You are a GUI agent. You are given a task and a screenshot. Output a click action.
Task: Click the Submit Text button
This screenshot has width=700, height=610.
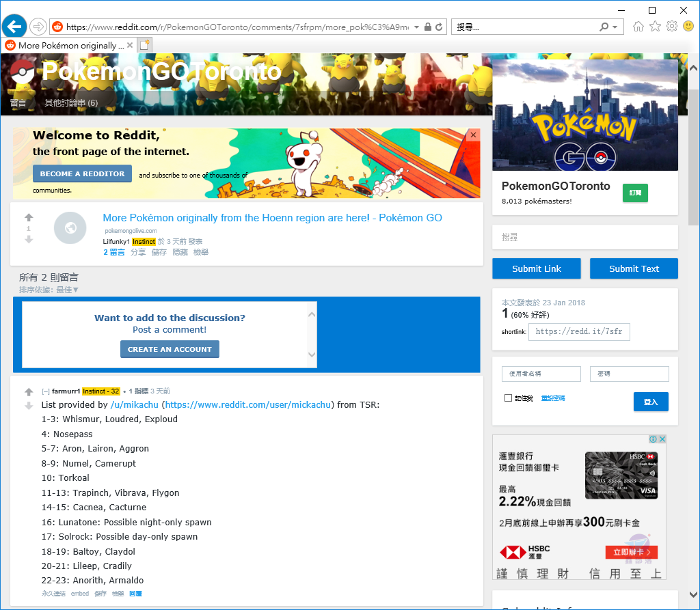tap(634, 268)
